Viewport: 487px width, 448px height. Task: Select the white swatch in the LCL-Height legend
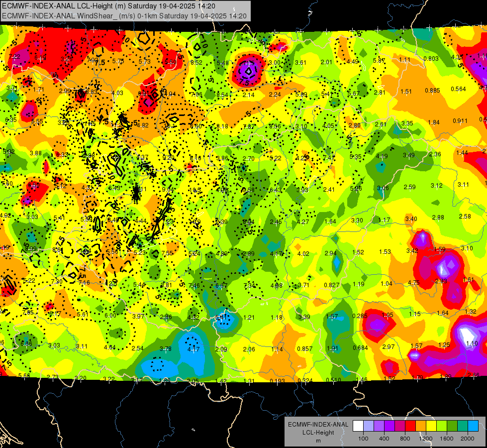(x=358, y=426)
